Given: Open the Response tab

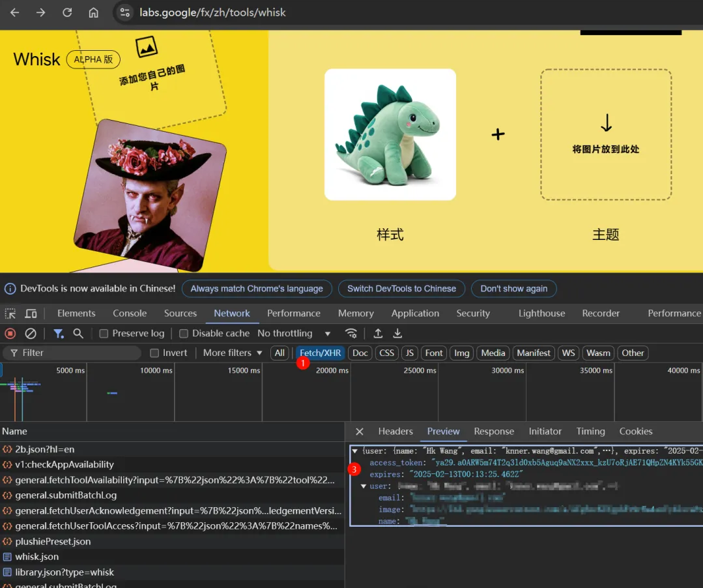Looking at the screenshot, I should (x=494, y=431).
